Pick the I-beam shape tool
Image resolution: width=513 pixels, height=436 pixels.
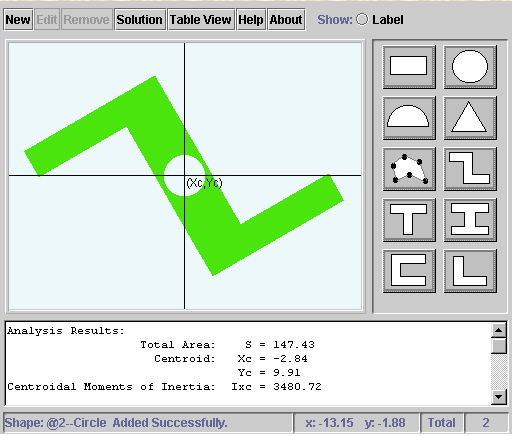[470, 220]
